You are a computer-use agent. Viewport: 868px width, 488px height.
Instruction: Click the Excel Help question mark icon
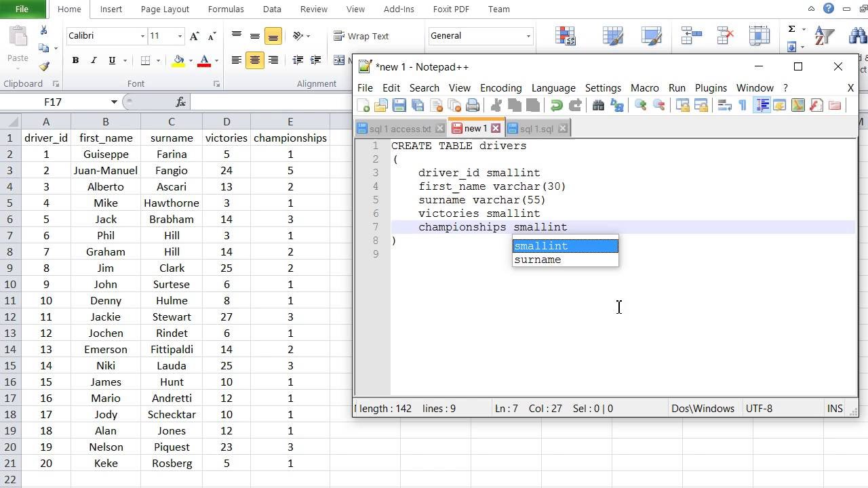point(829,9)
